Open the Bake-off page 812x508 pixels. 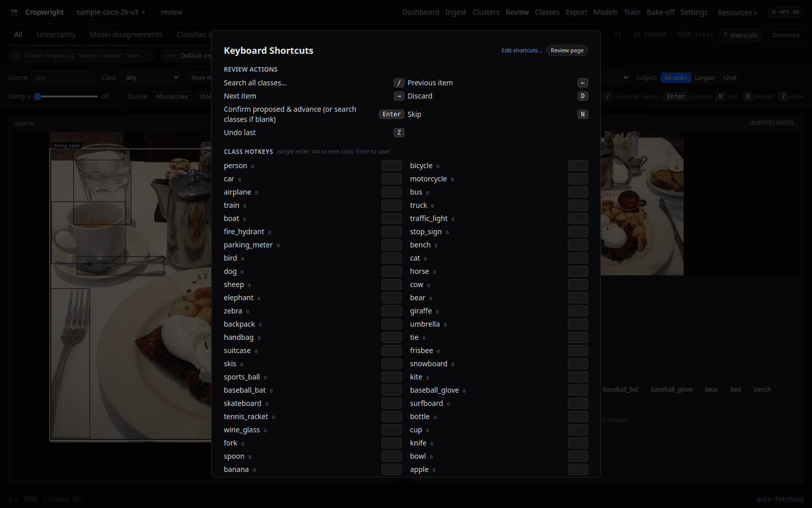click(660, 12)
